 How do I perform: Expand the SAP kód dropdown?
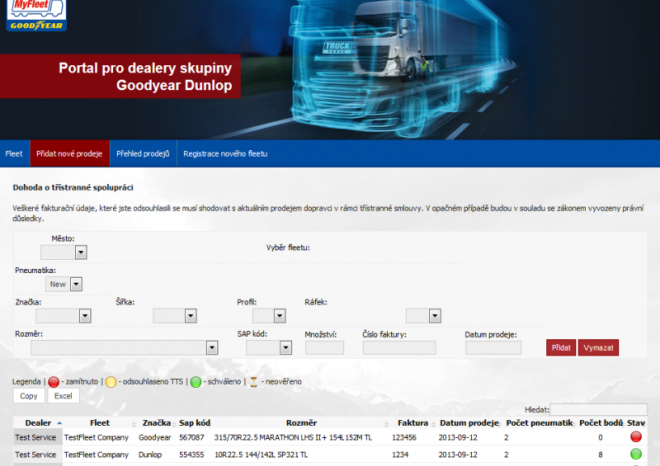[x=269, y=348]
